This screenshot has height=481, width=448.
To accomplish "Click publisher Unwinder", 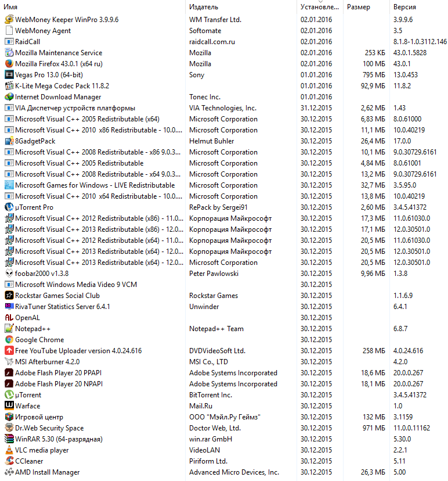I will click(x=204, y=307).
